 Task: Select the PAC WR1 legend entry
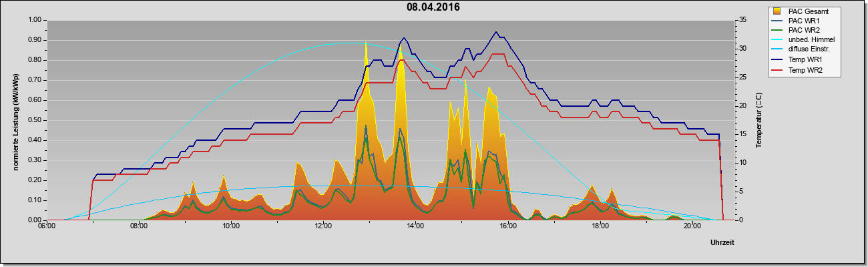coord(804,21)
